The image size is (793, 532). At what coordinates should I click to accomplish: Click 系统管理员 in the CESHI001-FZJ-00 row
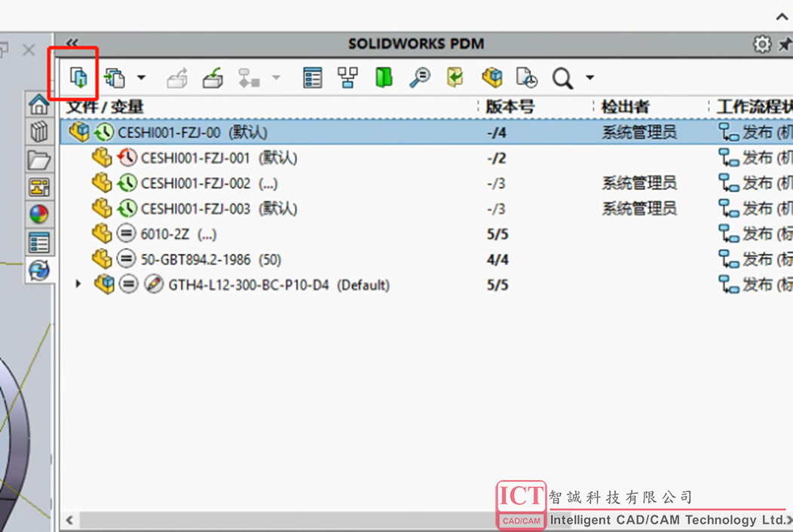[x=639, y=133]
